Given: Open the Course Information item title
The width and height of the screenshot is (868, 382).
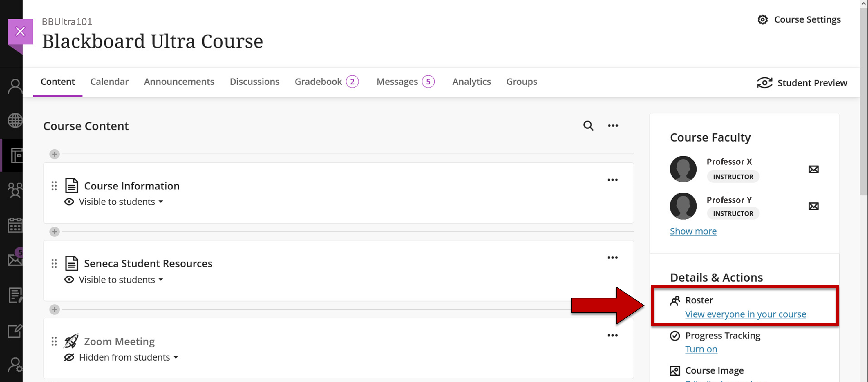Looking at the screenshot, I should pos(132,186).
